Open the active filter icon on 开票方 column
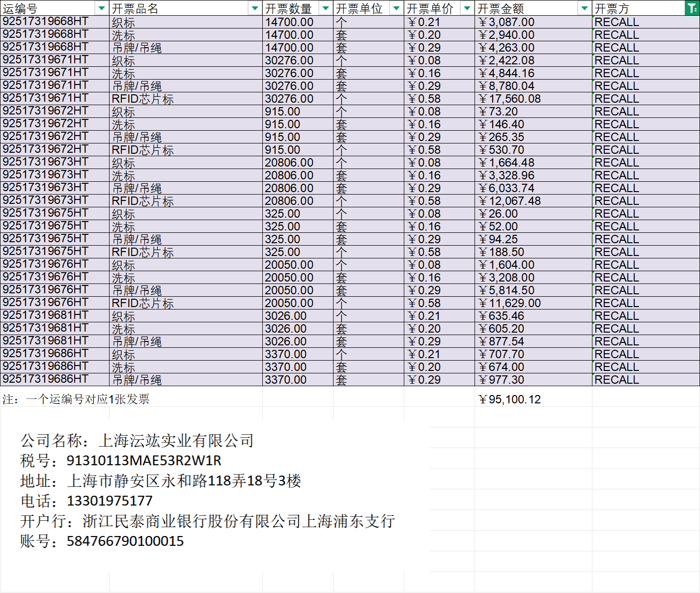Image resolution: width=700 pixels, height=593 pixels. tap(692, 8)
